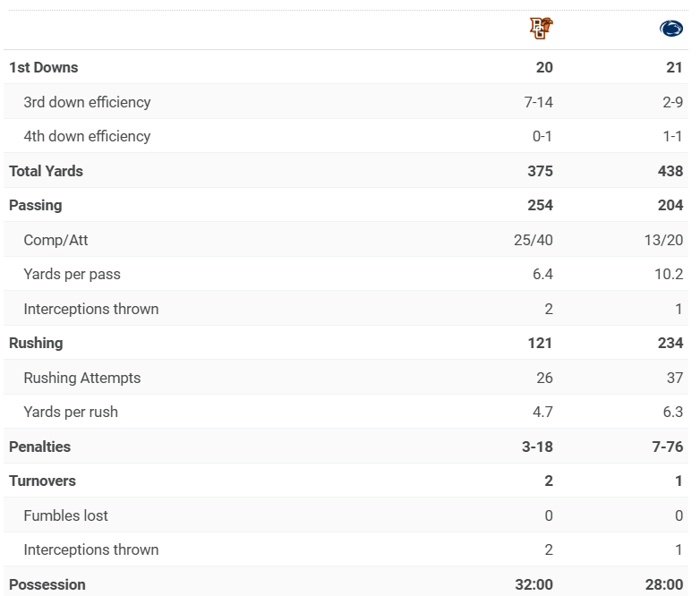Click the Bowling Green team logo
Image resolution: width=700 pixels, height=596 pixels.
click(541, 29)
